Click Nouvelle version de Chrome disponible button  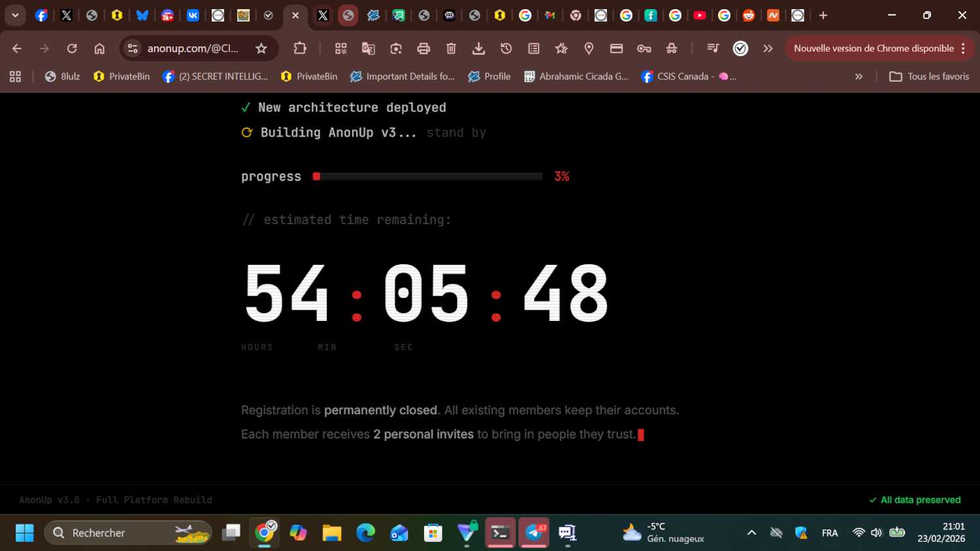[873, 48]
